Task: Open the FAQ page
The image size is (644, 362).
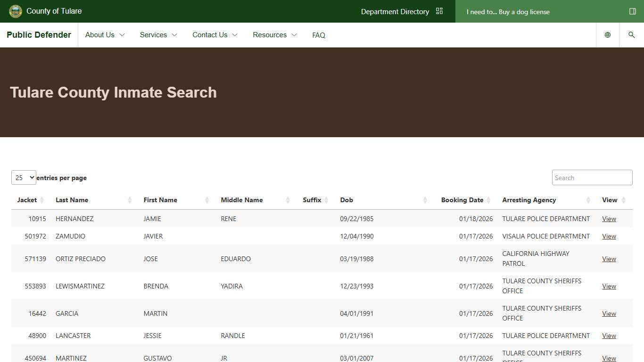Action: 319,34
